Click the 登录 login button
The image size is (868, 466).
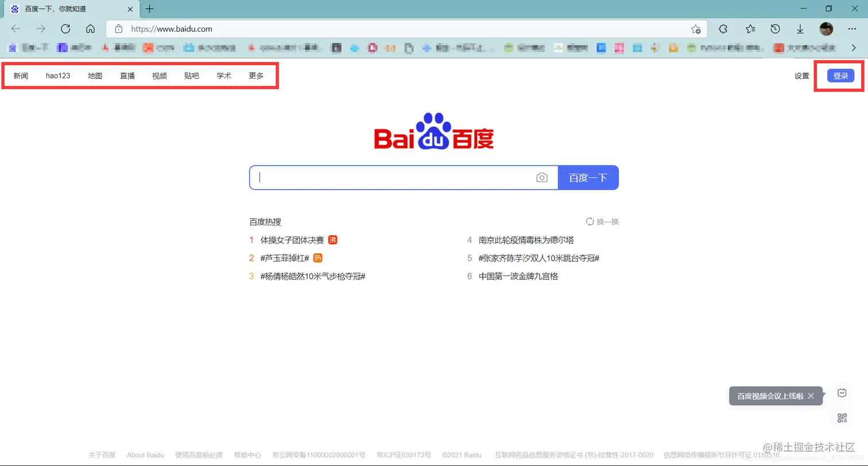click(x=840, y=75)
